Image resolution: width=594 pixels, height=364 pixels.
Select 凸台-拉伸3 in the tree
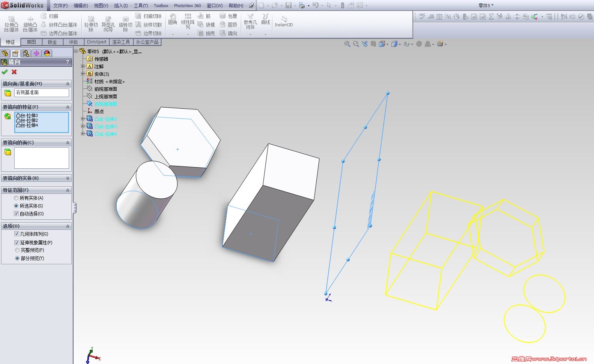click(x=105, y=126)
